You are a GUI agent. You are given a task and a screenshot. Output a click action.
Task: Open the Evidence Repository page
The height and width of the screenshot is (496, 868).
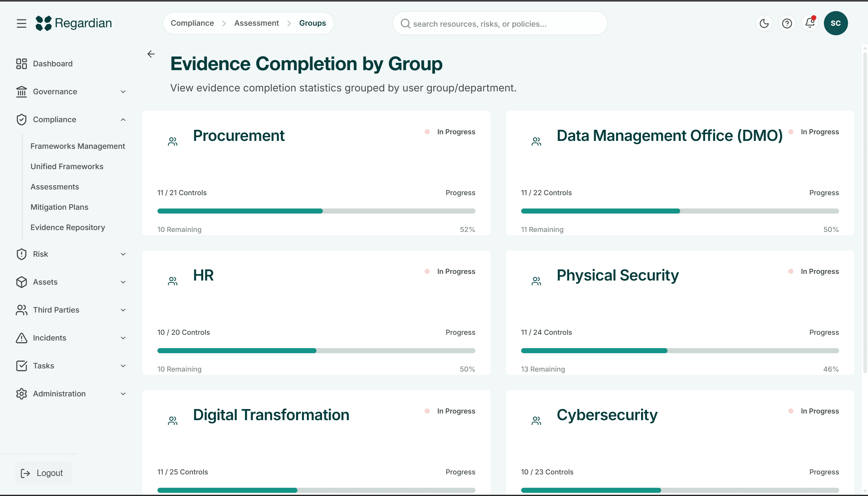68,227
